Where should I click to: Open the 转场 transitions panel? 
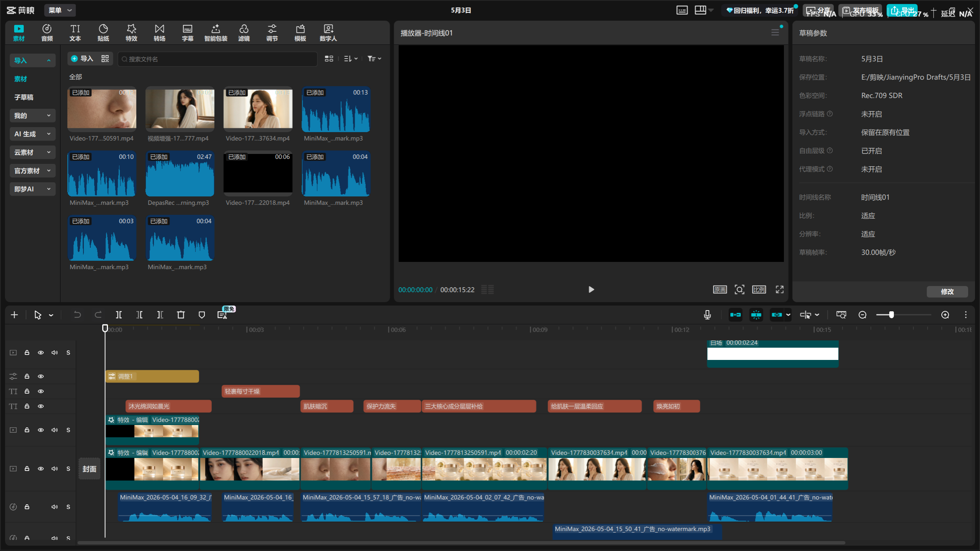(x=159, y=33)
